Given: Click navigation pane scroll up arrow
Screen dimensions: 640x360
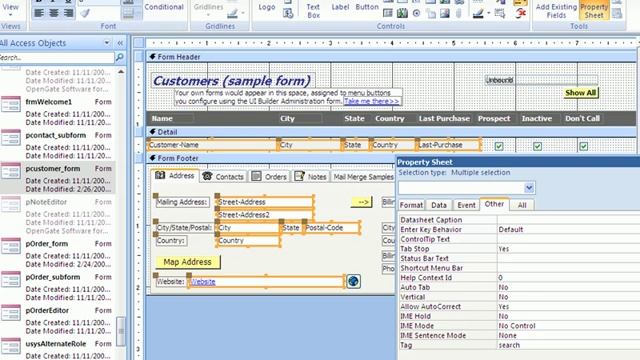Looking at the screenshot, I should [121, 72].
